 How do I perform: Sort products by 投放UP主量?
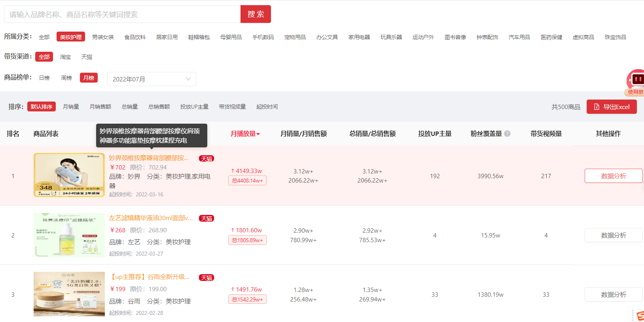(194, 107)
